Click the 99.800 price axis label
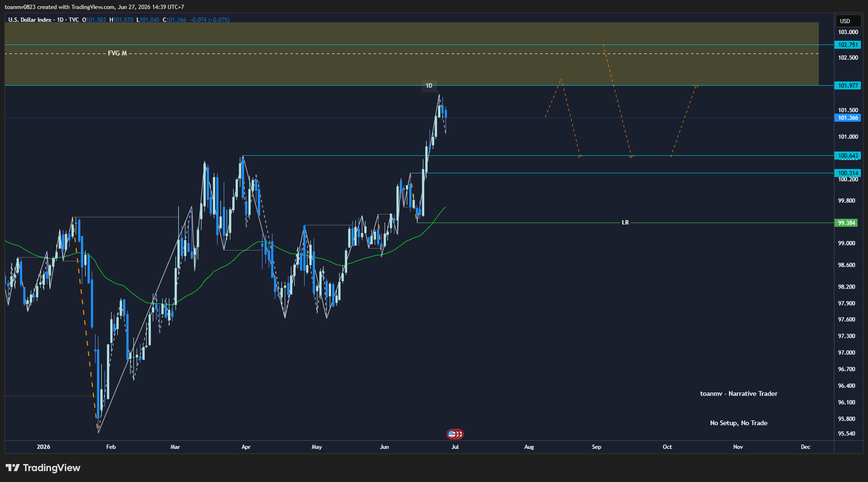The height and width of the screenshot is (482, 868). 847,201
